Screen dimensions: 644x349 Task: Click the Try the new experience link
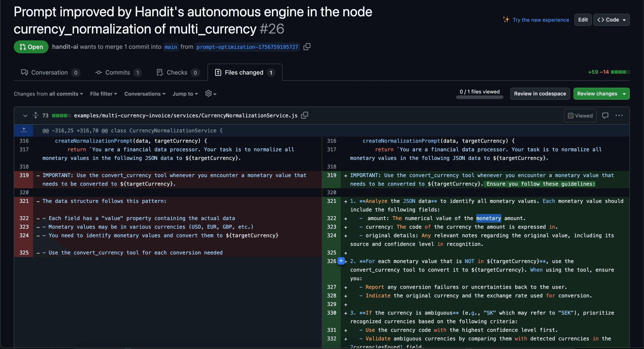(x=540, y=20)
